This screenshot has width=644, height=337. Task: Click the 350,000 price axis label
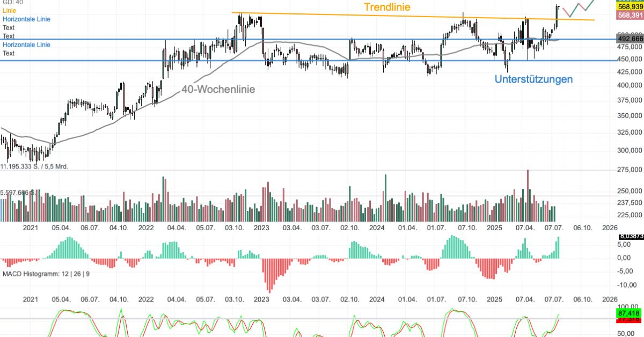630,115
